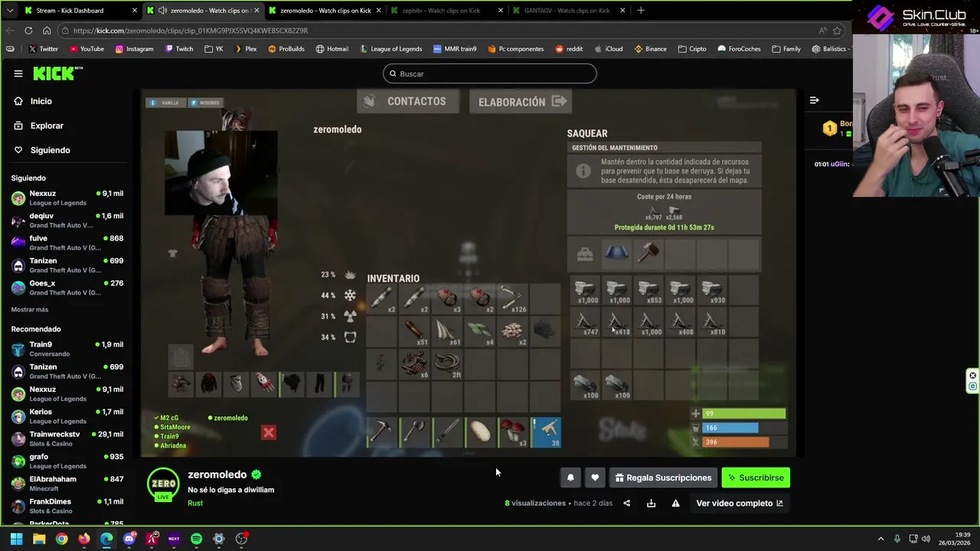Open Hotmail bookmark
This screenshot has width=980, height=551.
332,49
